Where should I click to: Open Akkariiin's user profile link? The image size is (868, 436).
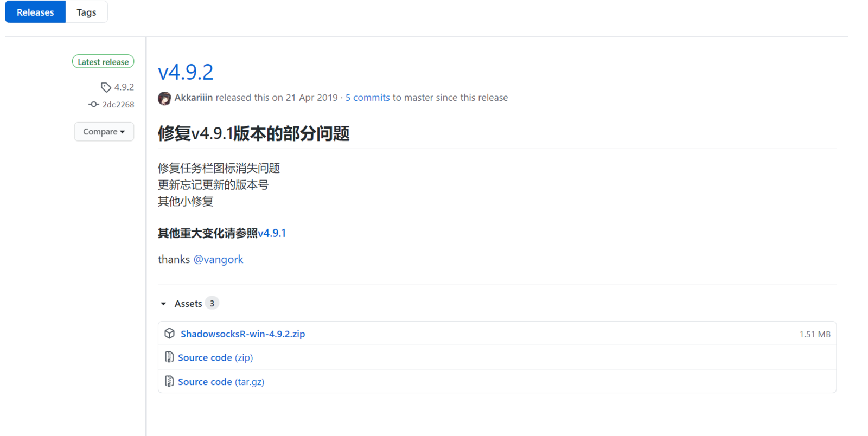tap(194, 98)
